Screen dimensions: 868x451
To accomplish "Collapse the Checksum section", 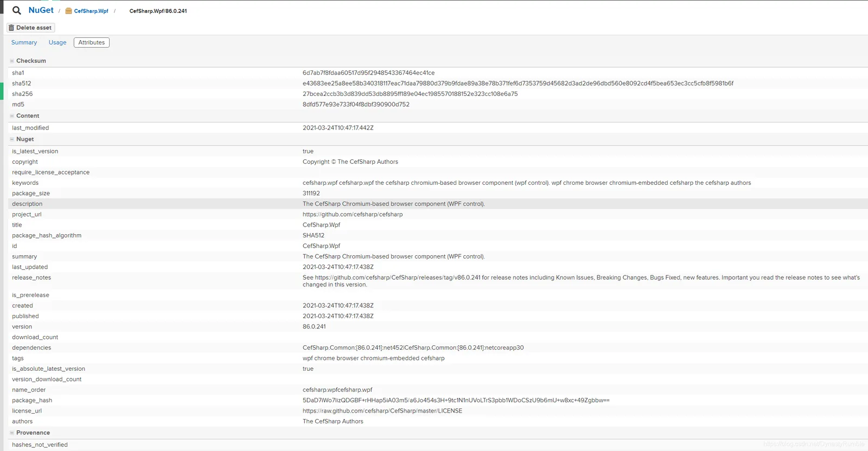I will click(12, 61).
